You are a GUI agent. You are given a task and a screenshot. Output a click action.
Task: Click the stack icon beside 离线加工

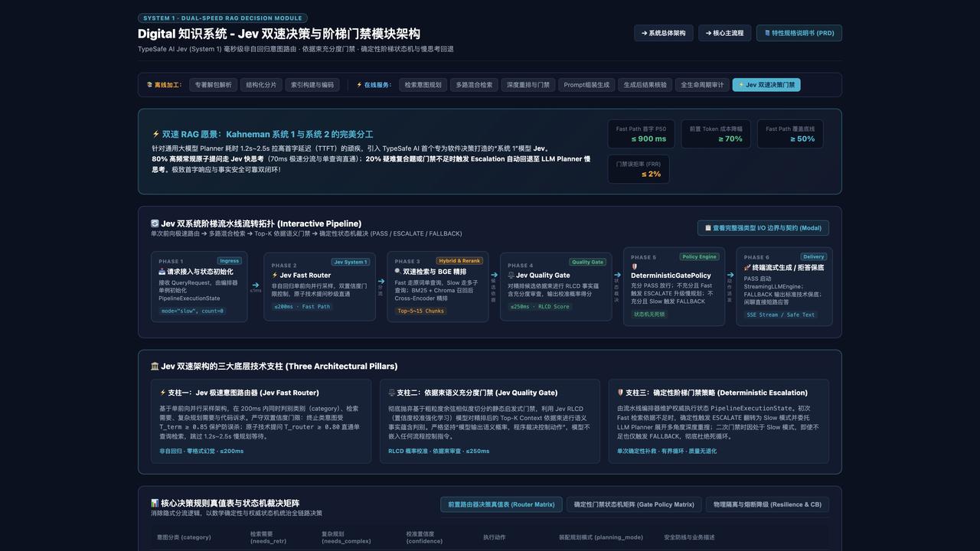pos(150,85)
